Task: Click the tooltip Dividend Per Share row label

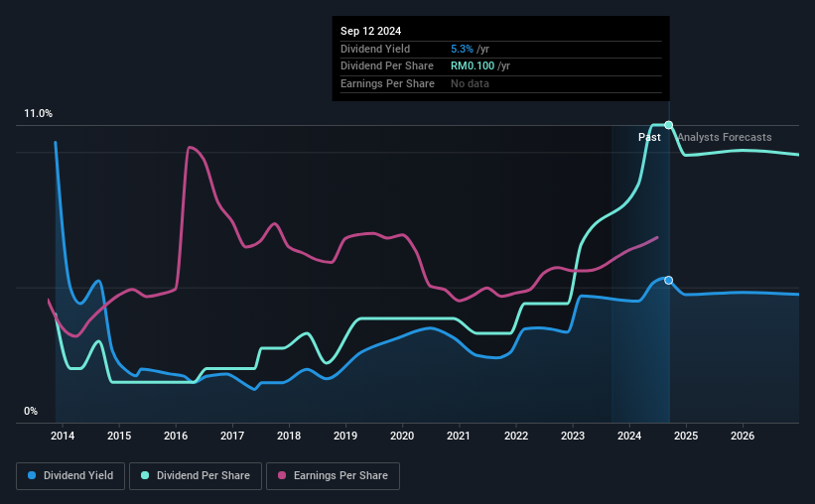Action: coord(387,66)
